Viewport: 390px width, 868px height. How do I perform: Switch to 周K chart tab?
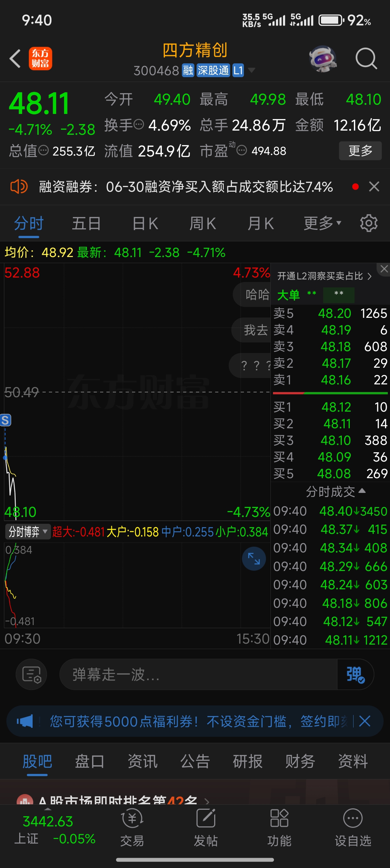[x=203, y=223]
